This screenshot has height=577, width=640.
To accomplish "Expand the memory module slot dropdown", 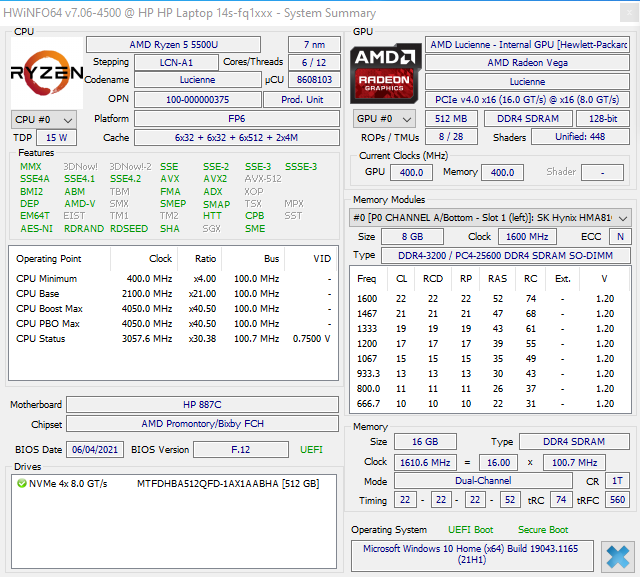I will [x=490, y=218].
